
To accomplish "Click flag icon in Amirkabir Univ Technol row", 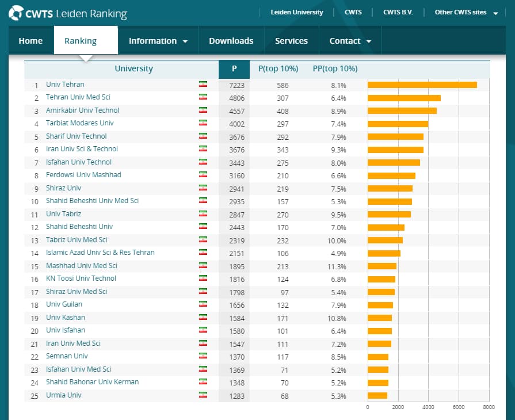I will (x=203, y=110).
